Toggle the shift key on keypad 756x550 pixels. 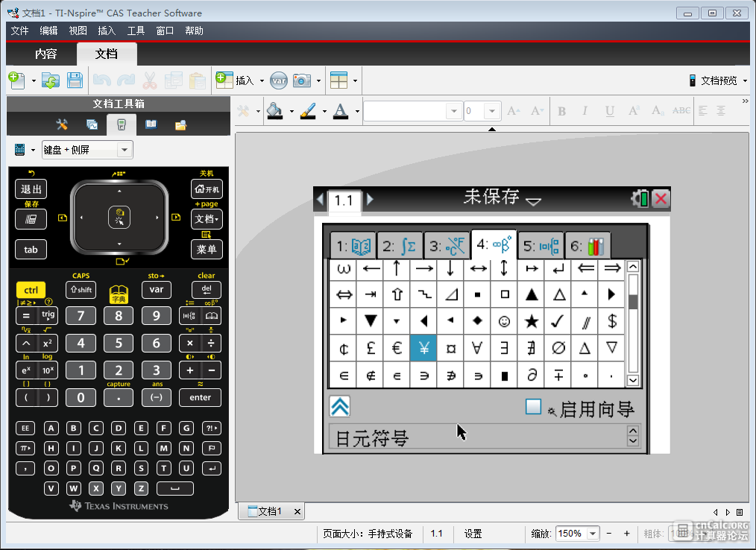coord(81,290)
